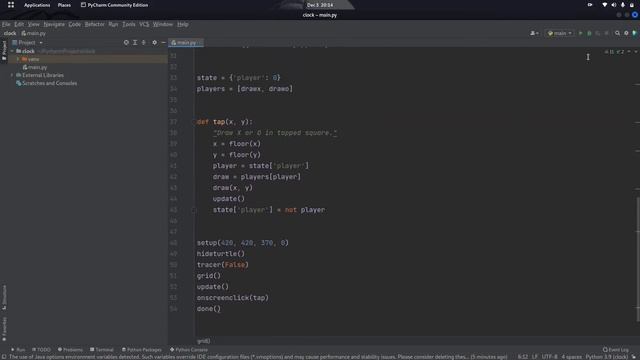Click Run with Coverage icon
The image size is (640, 360).
click(598, 33)
